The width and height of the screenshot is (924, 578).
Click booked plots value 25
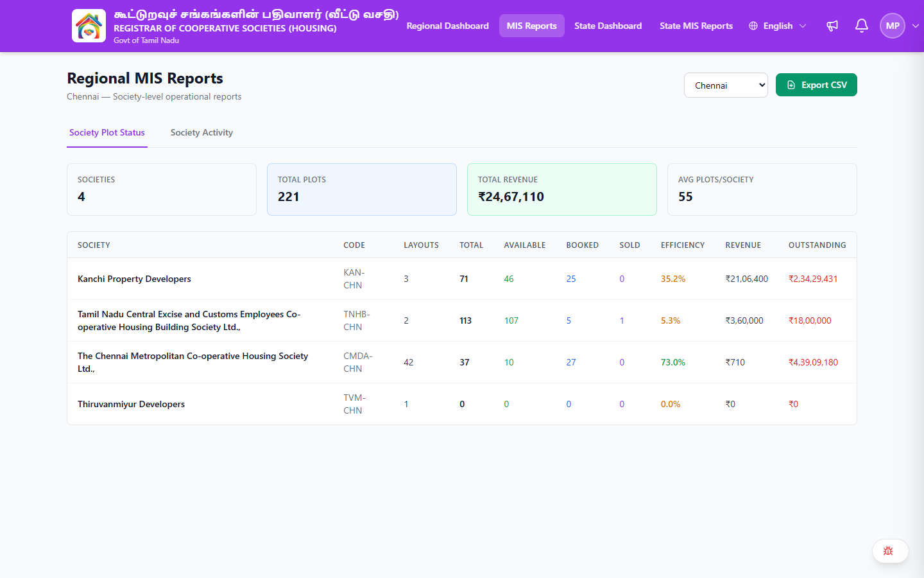571,279
